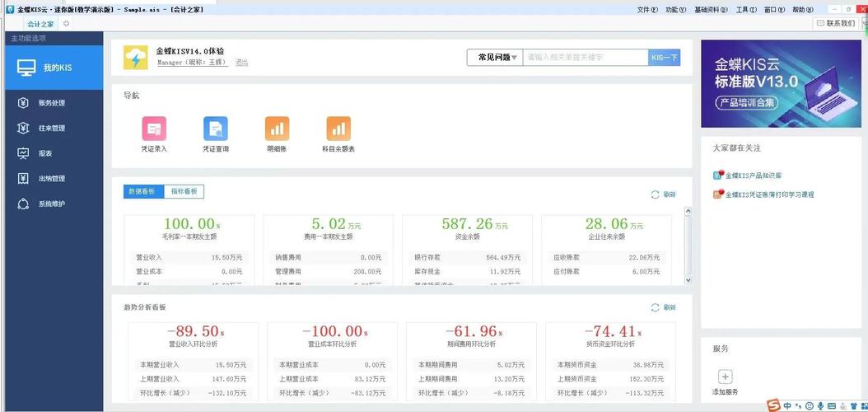Click the 出纳管理 sidebar icon
Screen dimensions: 868x412
click(23, 178)
